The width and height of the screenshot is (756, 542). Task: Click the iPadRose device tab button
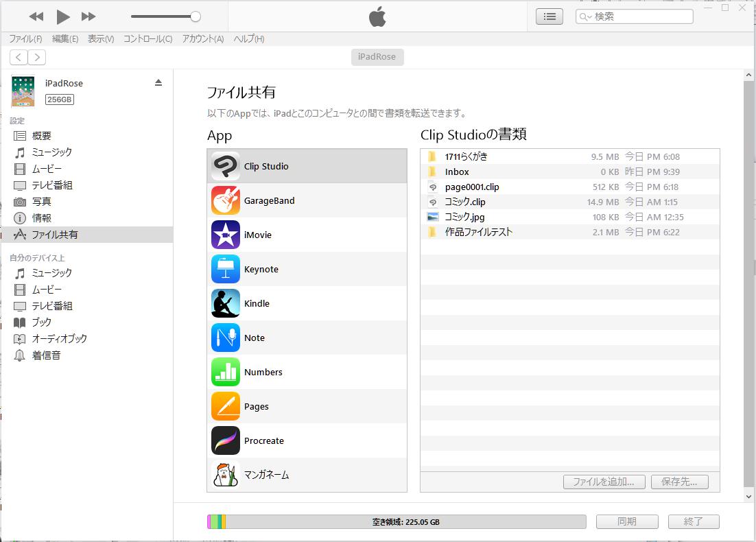pyautogui.click(x=377, y=57)
